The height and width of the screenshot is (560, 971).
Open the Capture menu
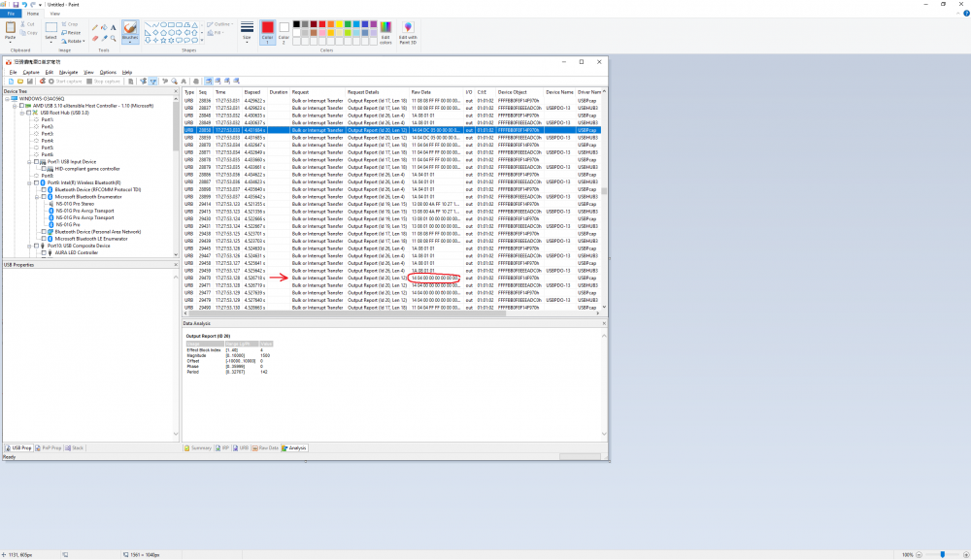[x=31, y=72]
